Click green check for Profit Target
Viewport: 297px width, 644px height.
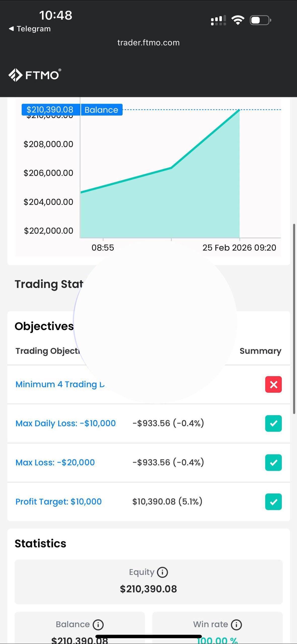pos(273,502)
